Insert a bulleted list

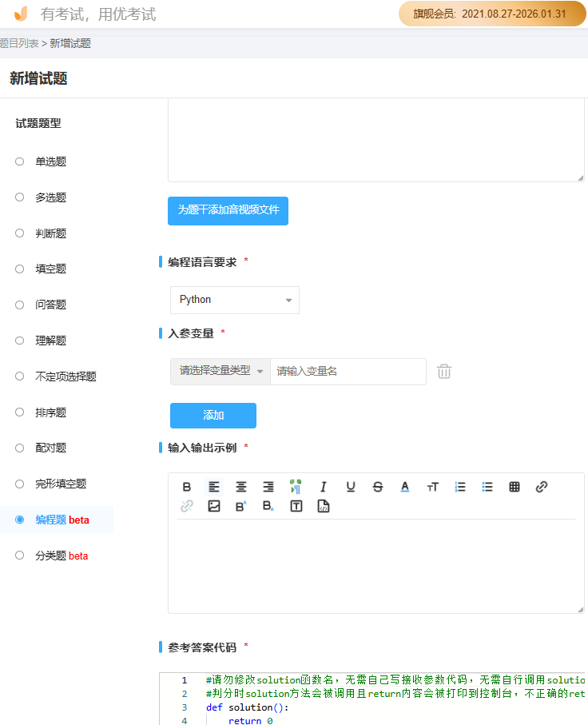pyautogui.click(x=487, y=487)
